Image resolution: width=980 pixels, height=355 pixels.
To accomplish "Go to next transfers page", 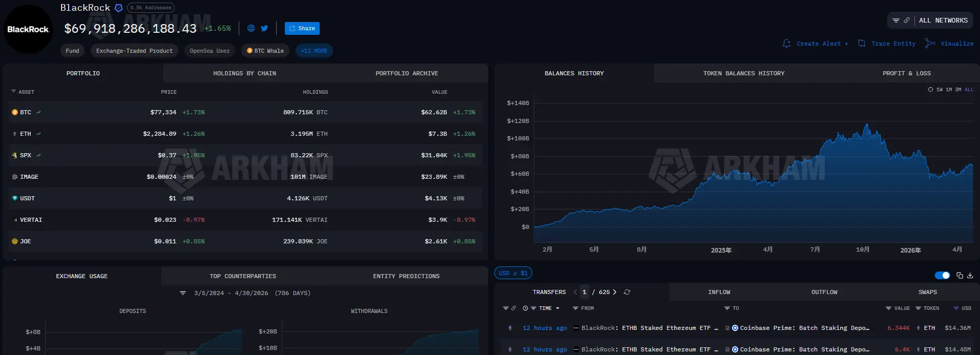I will point(615,292).
